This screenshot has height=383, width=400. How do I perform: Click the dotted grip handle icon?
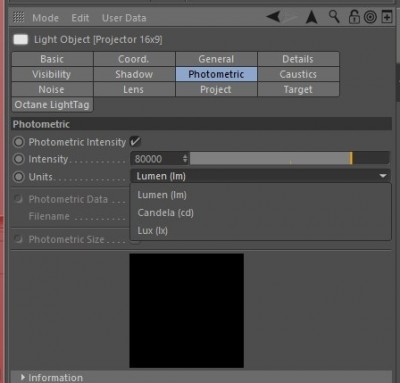point(18,17)
